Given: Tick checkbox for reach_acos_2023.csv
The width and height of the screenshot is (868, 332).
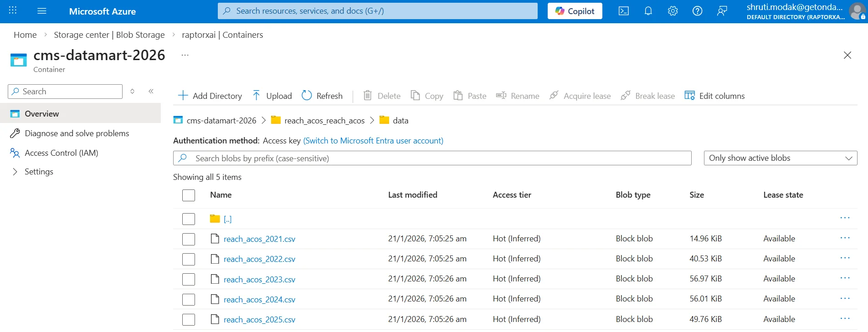Looking at the screenshot, I should coord(189,279).
